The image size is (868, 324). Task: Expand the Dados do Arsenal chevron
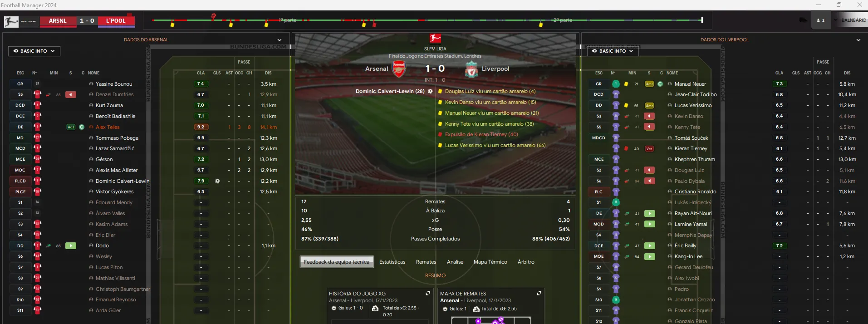pos(280,40)
